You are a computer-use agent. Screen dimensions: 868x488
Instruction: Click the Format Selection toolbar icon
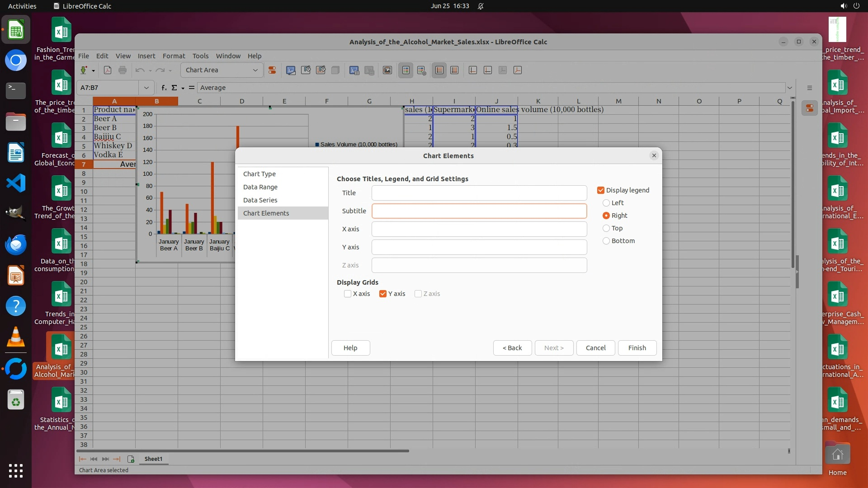pos(272,70)
